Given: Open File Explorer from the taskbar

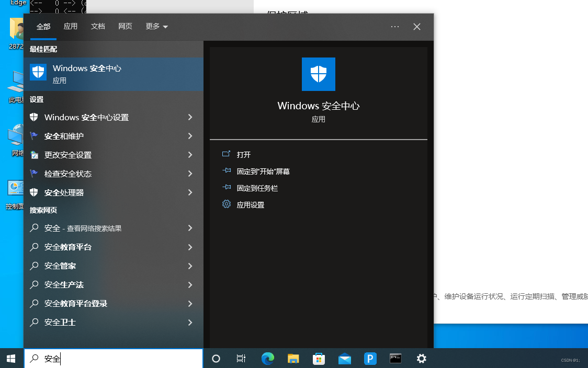Looking at the screenshot, I should [x=293, y=359].
